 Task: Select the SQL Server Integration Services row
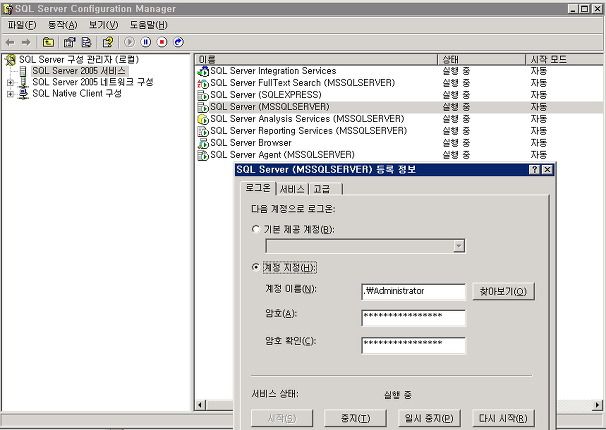tap(398, 71)
